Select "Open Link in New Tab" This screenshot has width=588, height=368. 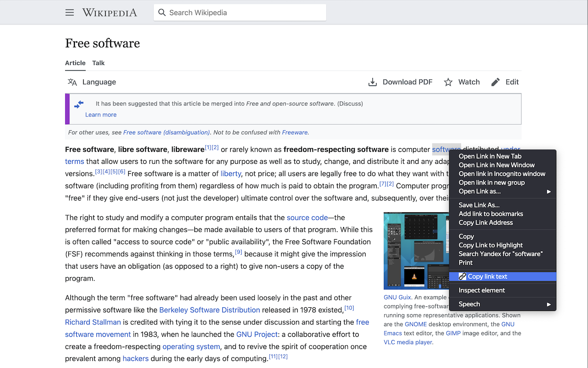(x=490, y=156)
